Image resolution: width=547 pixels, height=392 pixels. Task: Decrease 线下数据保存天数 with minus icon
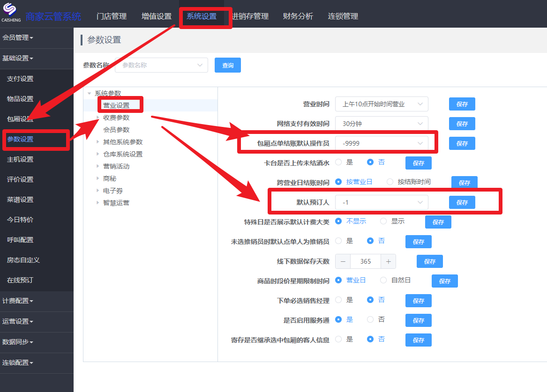point(343,261)
